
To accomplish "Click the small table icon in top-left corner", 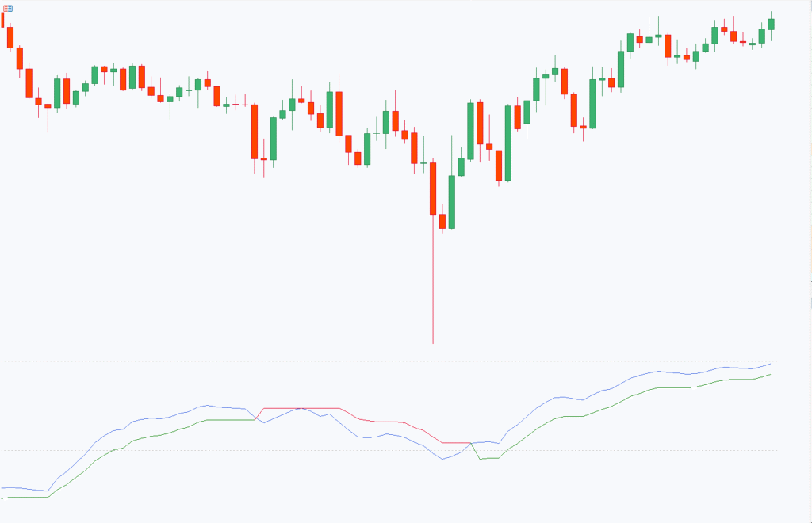I will tap(8, 8).
